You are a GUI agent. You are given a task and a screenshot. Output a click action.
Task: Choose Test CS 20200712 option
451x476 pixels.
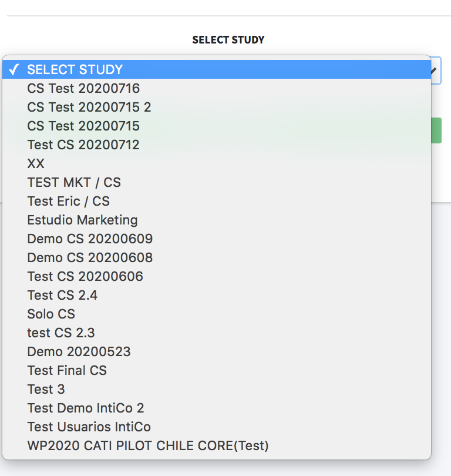(217, 145)
